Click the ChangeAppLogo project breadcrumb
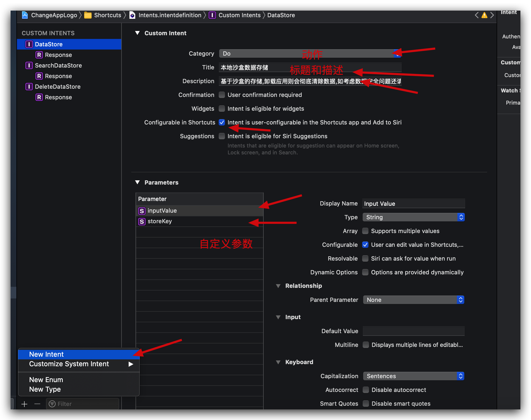This screenshot has width=531, height=420. pyautogui.click(x=54, y=15)
